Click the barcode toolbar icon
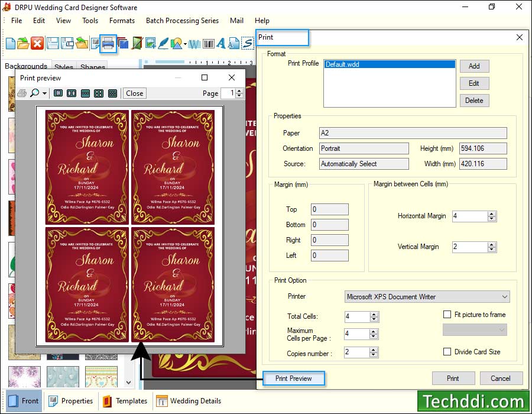The image size is (532, 414). coord(208,44)
